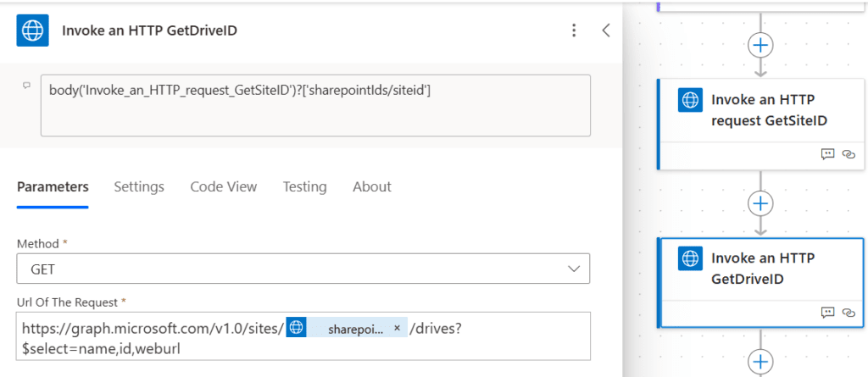Open the three-dot menu in panel header
Screen dimensions: 868x377
click(x=574, y=30)
